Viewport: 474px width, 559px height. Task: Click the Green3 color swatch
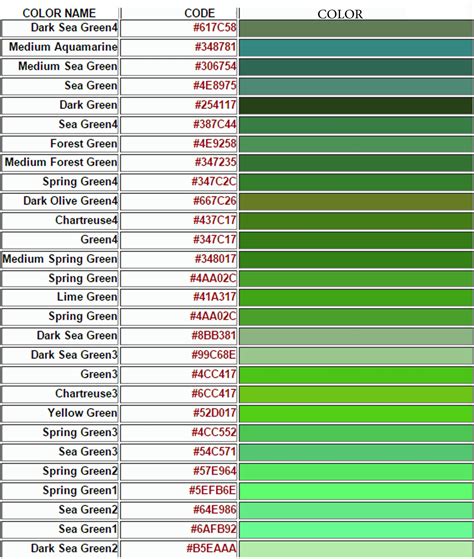tap(356, 375)
